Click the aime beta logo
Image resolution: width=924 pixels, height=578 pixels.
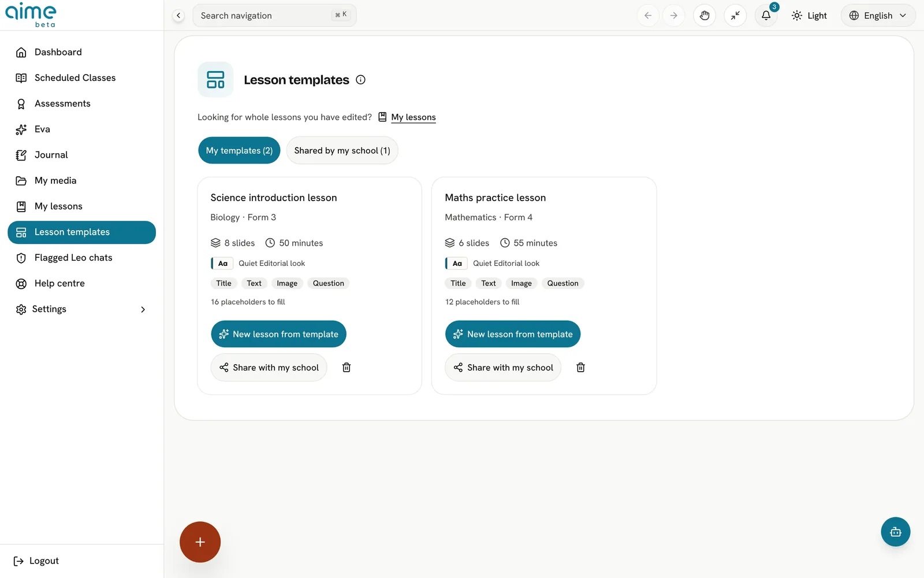[x=31, y=14]
